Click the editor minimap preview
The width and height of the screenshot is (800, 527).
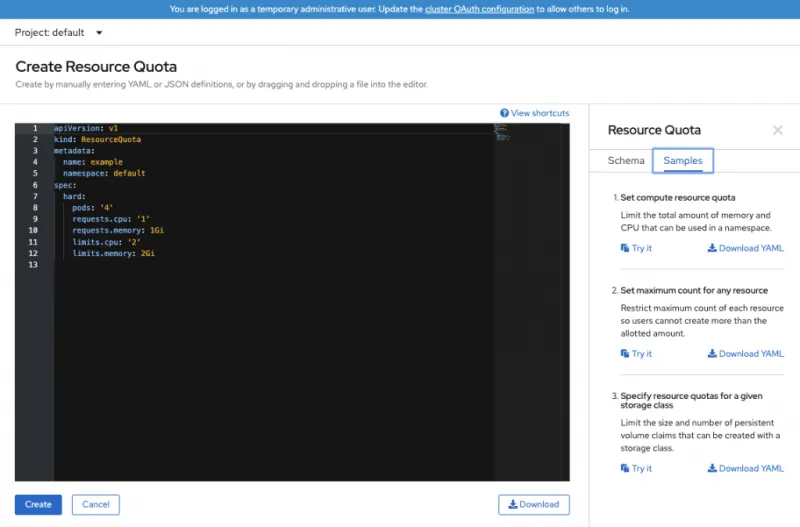[501, 132]
